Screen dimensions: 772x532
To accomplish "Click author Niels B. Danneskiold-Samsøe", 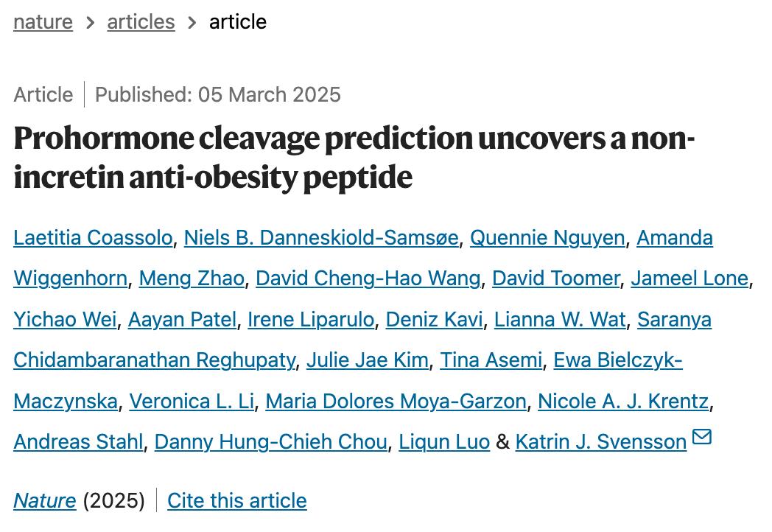I will pos(321,238).
